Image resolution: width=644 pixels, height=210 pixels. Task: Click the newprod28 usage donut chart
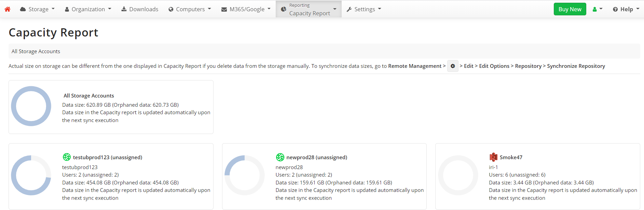click(245, 175)
